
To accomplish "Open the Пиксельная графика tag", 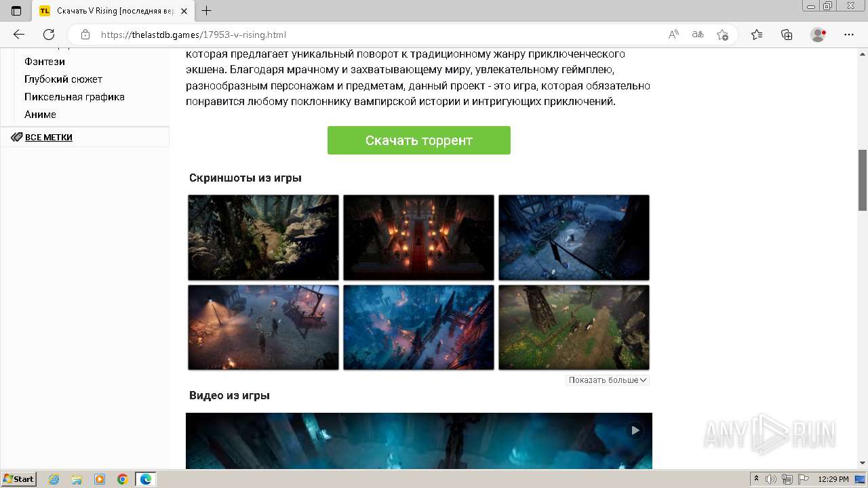I will click(75, 97).
